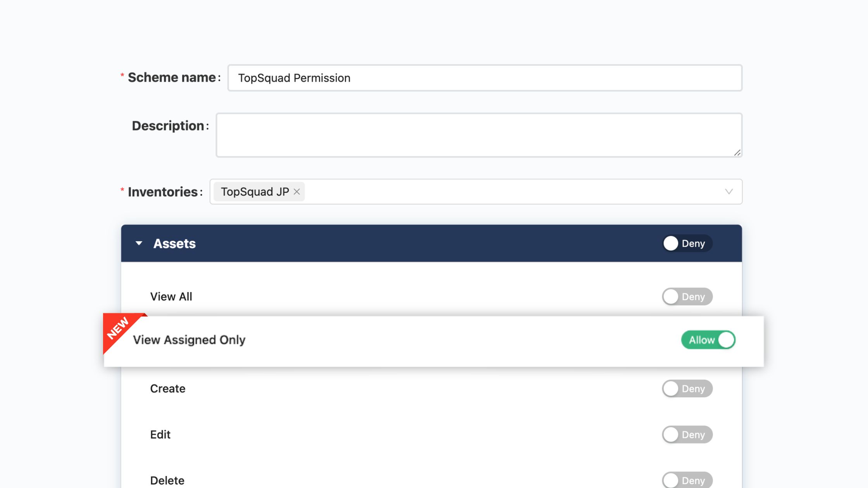
Task: Click the View Assigned Only label
Action: click(189, 340)
